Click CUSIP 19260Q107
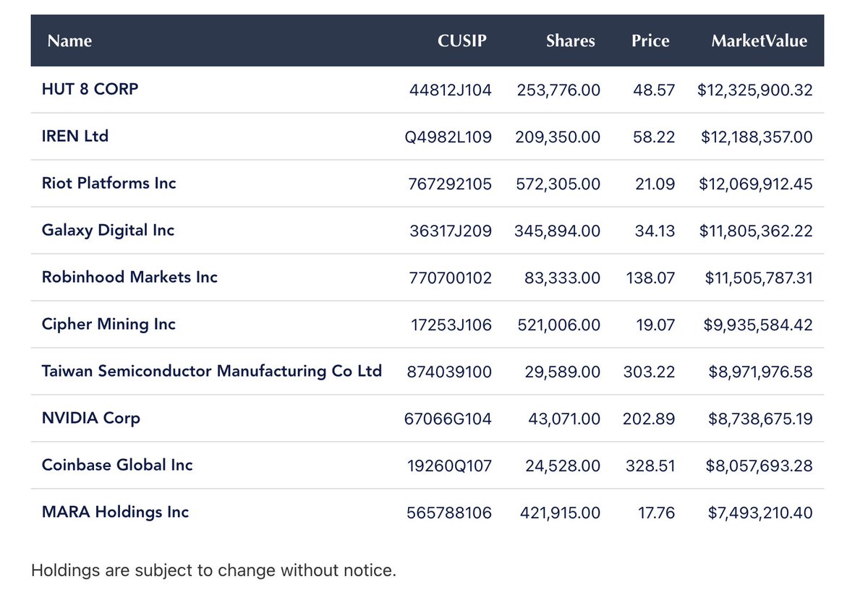Viewport: 868px width, 595px height. (450, 466)
